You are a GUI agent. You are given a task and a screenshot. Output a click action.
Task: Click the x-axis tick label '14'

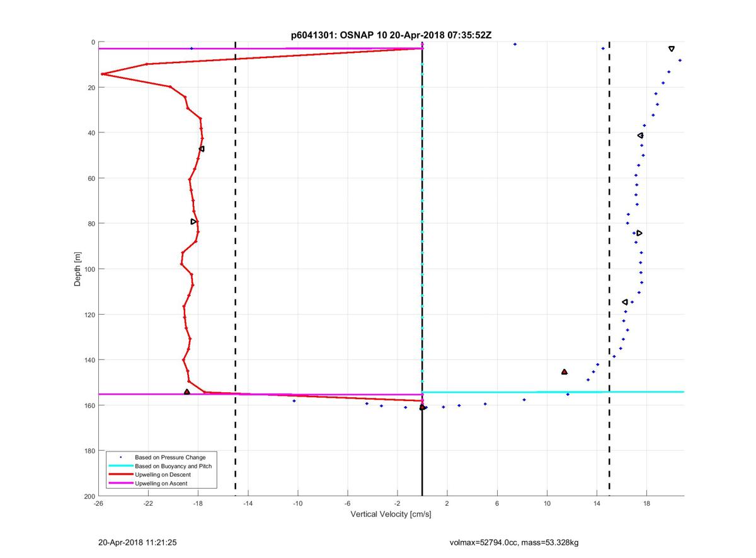[x=597, y=504]
